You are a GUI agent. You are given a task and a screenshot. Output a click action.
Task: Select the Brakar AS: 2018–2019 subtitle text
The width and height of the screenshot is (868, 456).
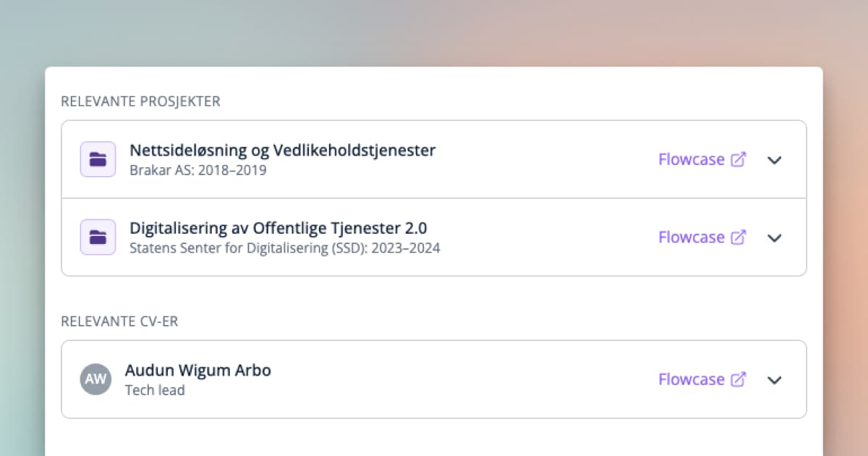tap(198, 170)
